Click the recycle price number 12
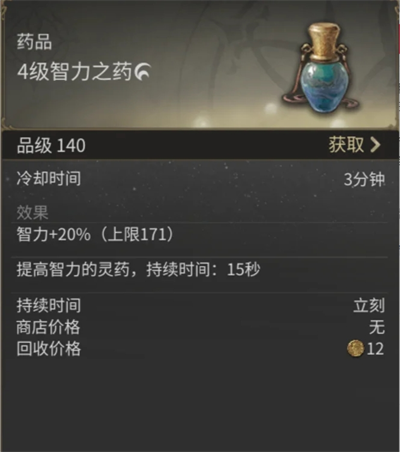The height and width of the screenshot is (452, 400). pyautogui.click(x=375, y=349)
